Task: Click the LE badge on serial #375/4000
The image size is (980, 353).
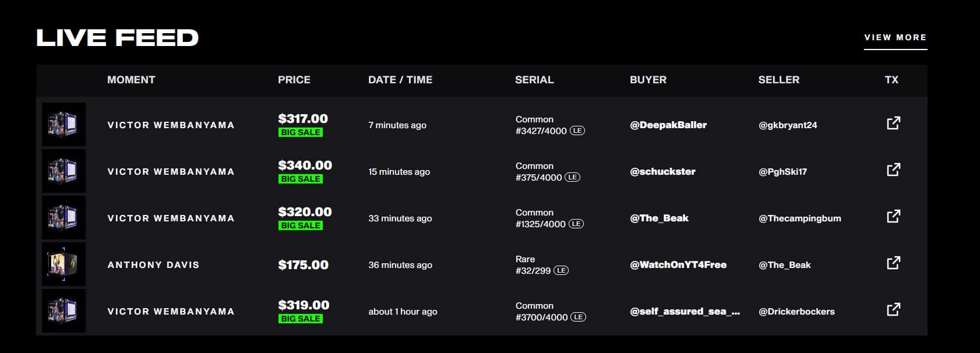Action: coord(573,177)
